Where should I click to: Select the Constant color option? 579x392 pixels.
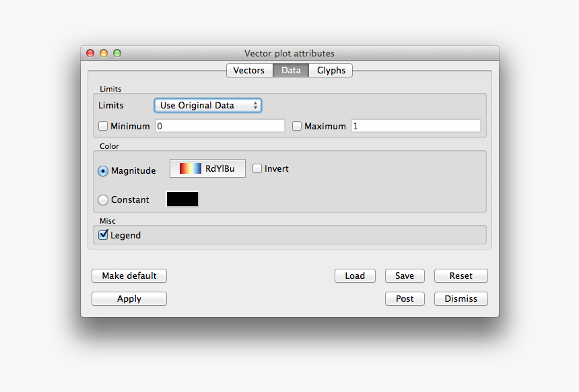(x=103, y=199)
